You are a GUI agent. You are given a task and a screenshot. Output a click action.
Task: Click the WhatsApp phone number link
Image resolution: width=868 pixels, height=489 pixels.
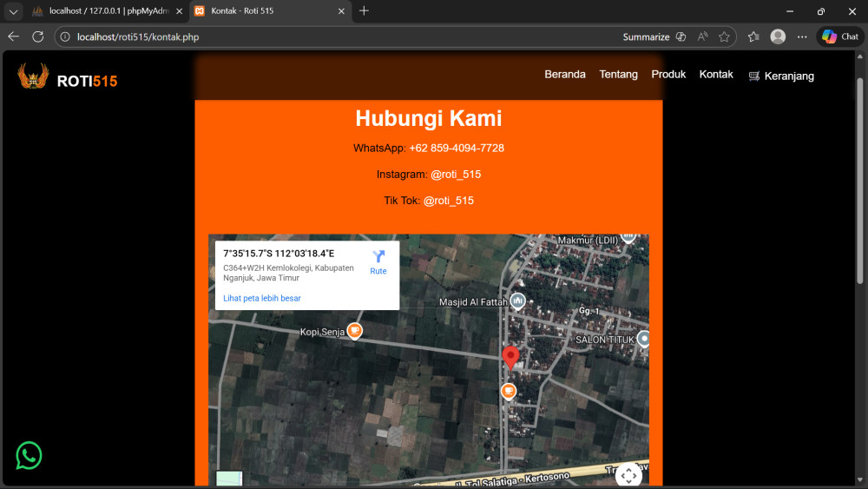(x=456, y=149)
